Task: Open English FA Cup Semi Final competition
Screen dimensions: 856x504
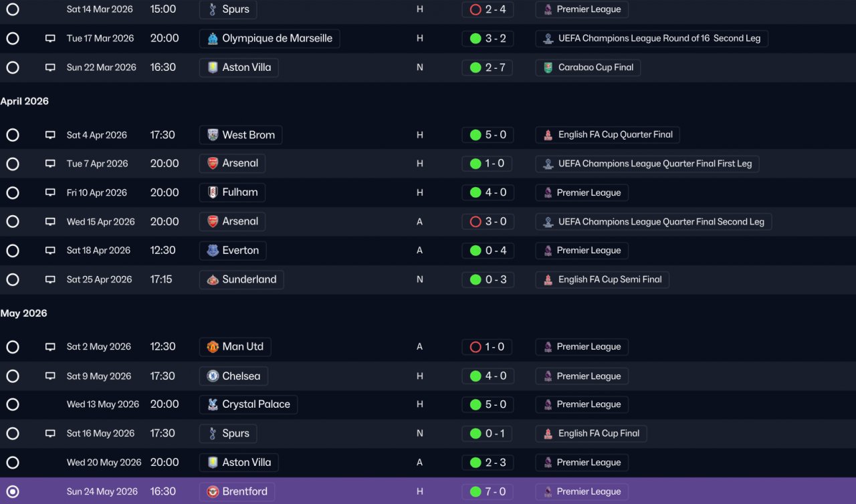Action: [x=602, y=279]
